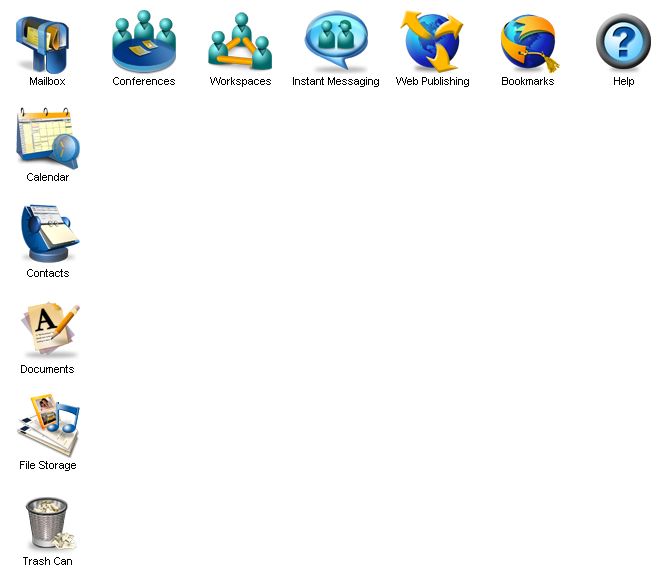Image resolution: width=657 pixels, height=573 pixels.
Task: Click the "Trash Can" text label
Action: point(48,561)
